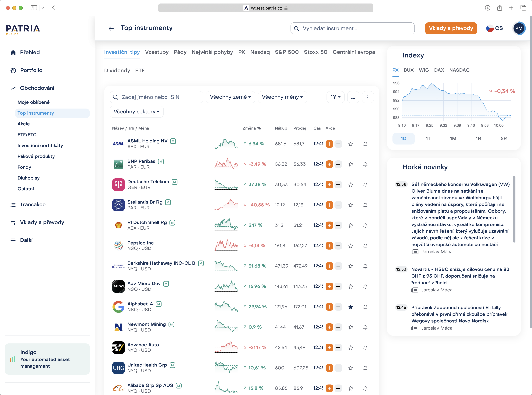The width and height of the screenshot is (532, 395).
Task: Open the 1Y time range dropdown
Action: (x=335, y=97)
